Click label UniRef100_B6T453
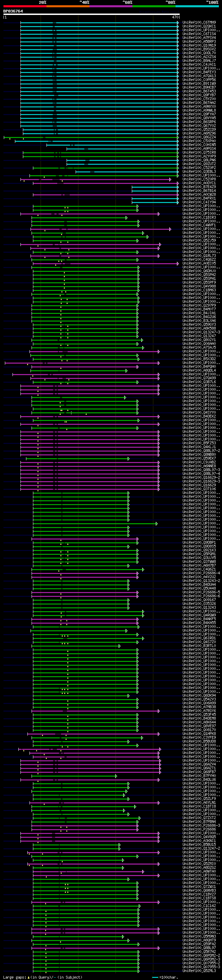Image resolution: width=222 pixels, height=980 pixels. click(x=199, y=91)
